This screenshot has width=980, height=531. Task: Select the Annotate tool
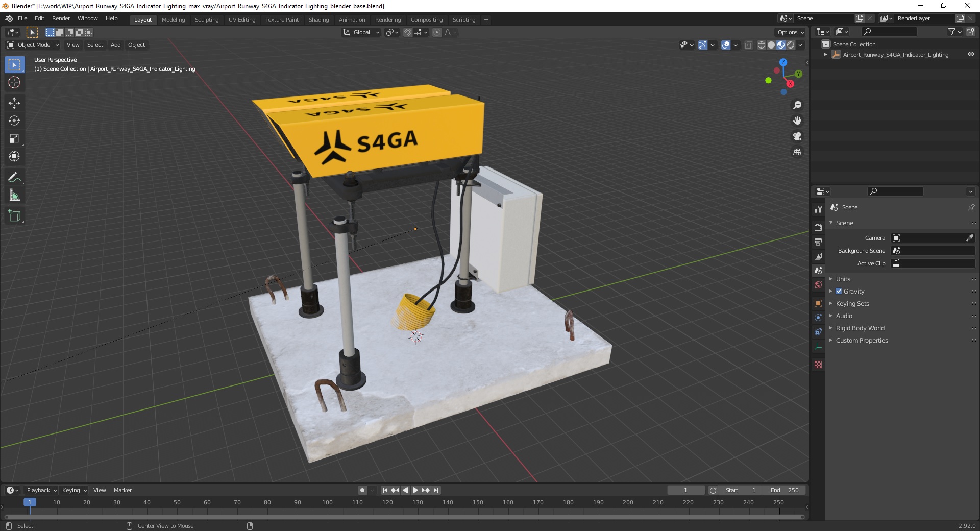14,178
